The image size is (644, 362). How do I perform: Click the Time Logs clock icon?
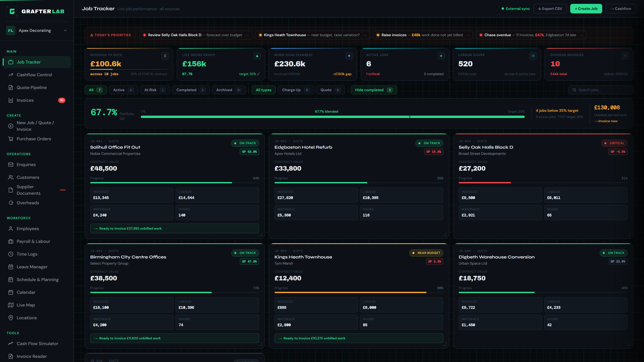click(11, 254)
